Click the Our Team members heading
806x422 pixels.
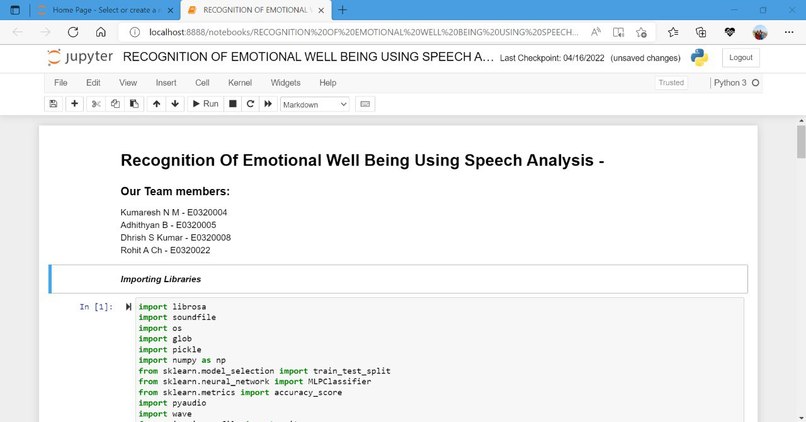[x=175, y=191]
